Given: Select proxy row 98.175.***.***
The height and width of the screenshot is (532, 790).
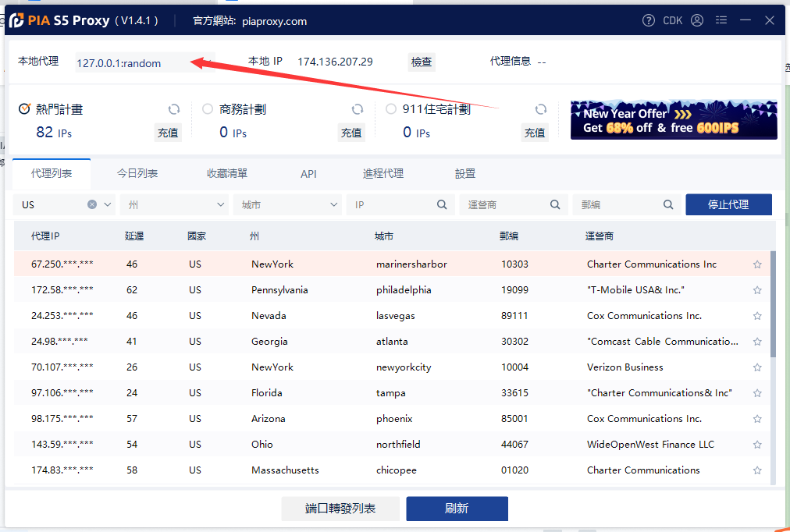Looking at the screenshot, I should 392,419.
